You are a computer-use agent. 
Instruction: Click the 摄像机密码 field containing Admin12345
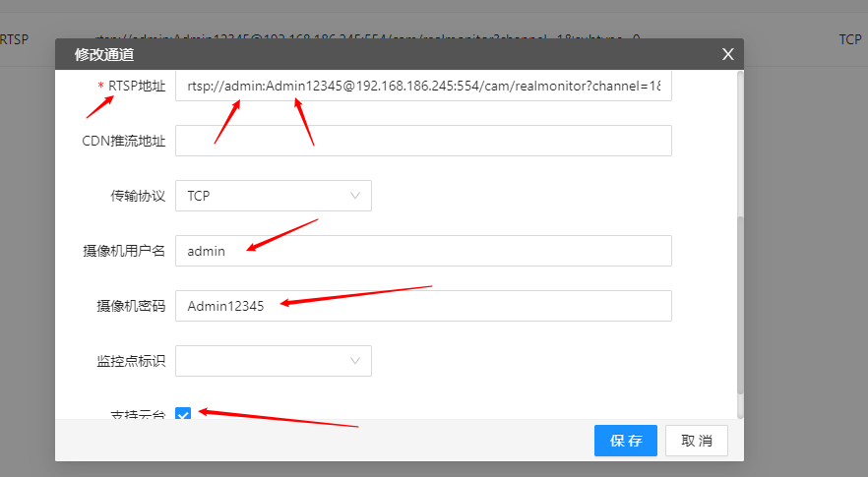point(423,306)
